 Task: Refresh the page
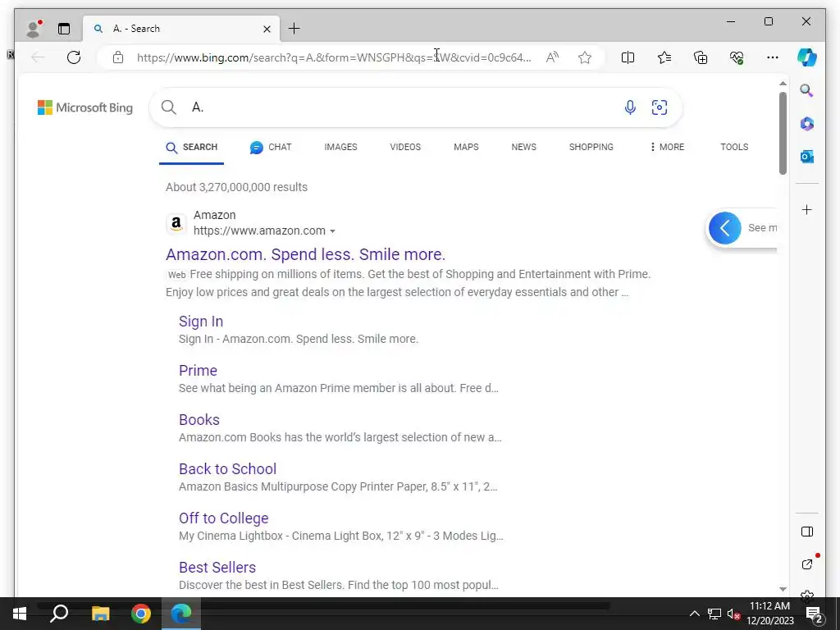pyautogui.click(x=74, y=57)
